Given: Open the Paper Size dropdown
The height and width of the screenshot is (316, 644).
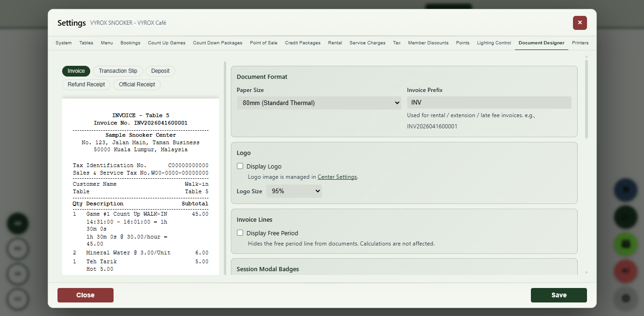Looking at the screenshot, I should pyautogui.click(x=319, y=103).
